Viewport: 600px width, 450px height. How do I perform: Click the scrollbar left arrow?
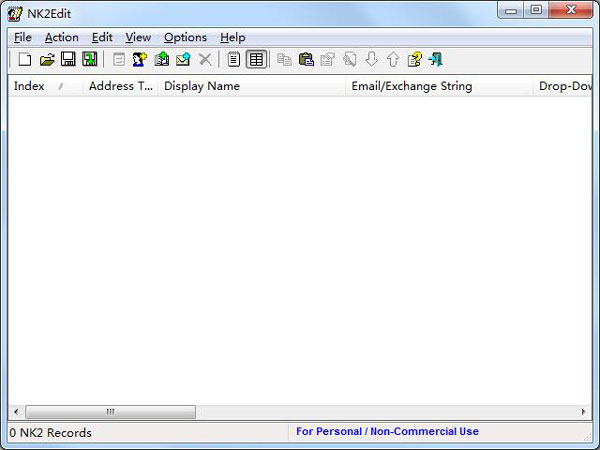pyautogui.click(x=16, y=412)
